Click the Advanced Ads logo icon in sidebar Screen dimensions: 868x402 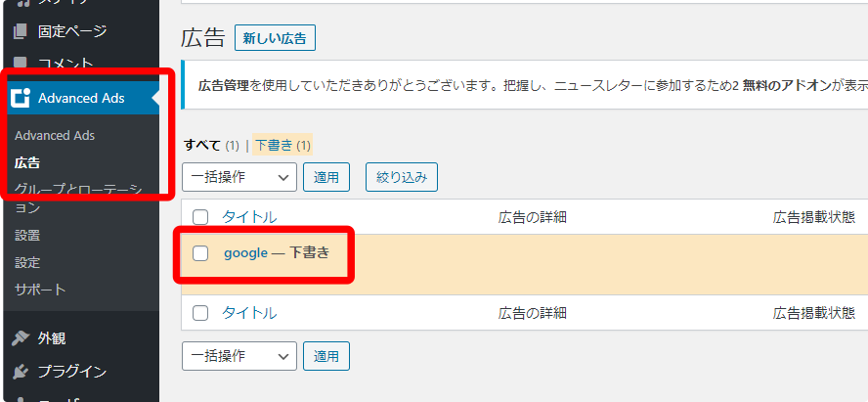tap(20, 98)
